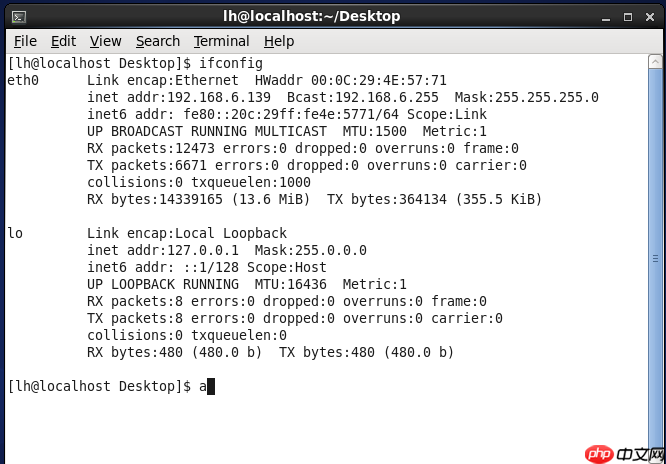Expand the View menu
This screenshot has width=666, height=464.
pos(105,41)
